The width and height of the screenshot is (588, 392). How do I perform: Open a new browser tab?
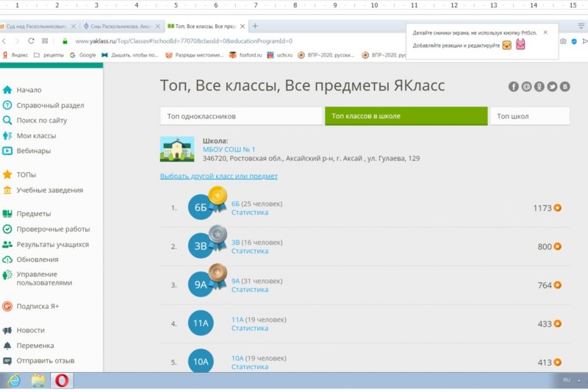coord(255,26)
